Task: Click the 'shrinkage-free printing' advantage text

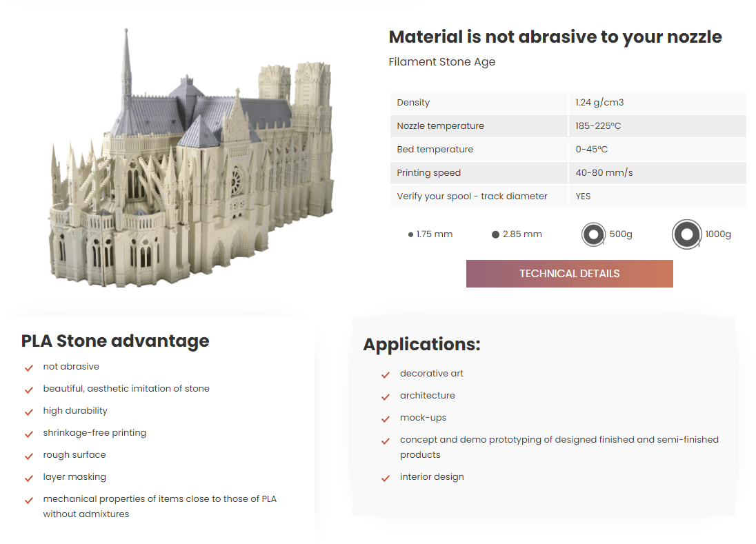Action: (x=94, y=433)
